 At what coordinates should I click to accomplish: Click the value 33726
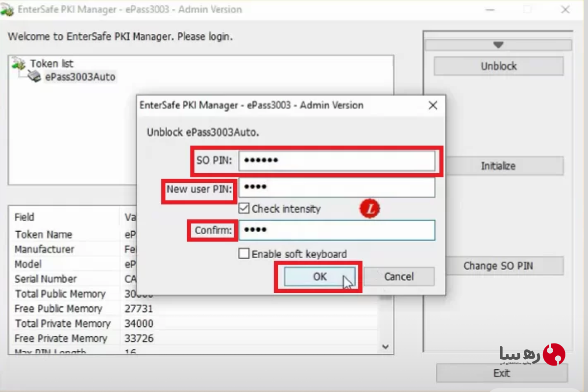pos(139,338)
